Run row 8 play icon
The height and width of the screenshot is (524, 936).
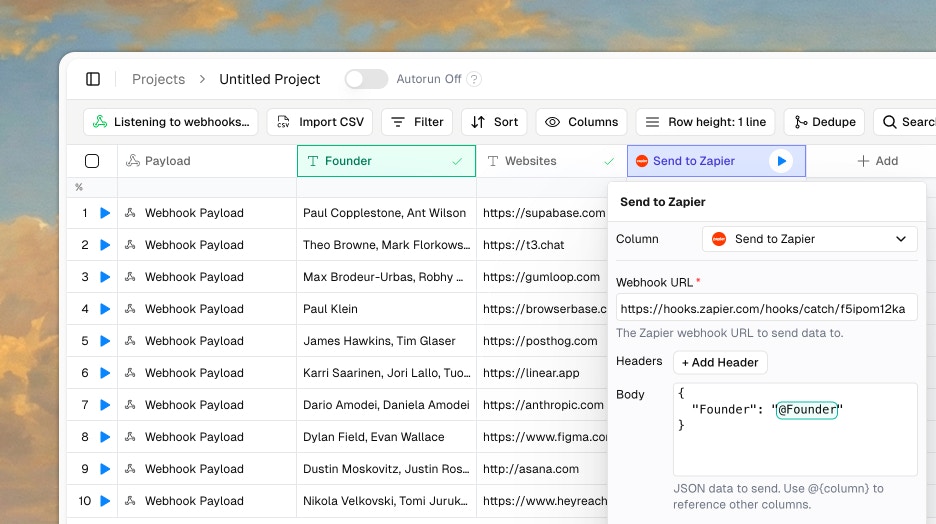click(105, 437)
